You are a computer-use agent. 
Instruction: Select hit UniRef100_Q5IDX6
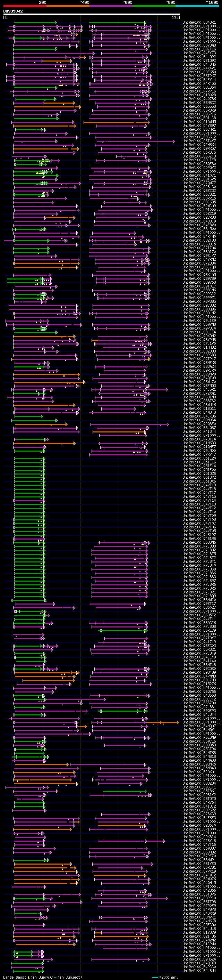click(x=199, y=481)
